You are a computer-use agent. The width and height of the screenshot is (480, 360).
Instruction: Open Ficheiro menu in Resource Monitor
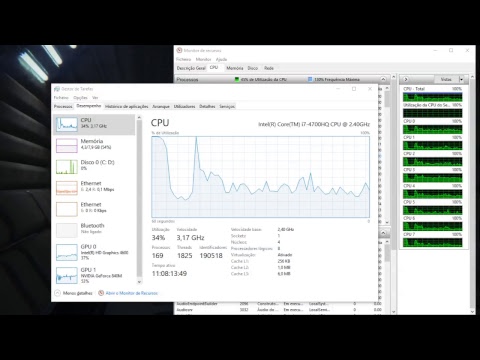coord(184,59)
